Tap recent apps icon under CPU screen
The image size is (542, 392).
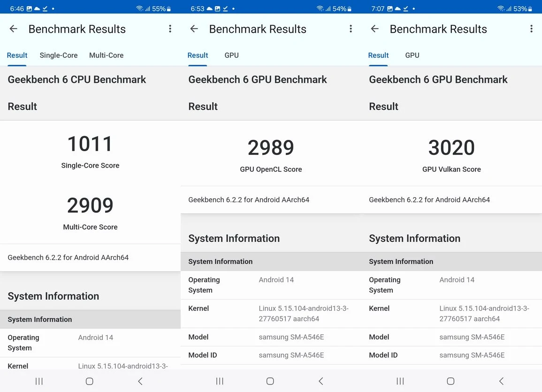(39, 381)
